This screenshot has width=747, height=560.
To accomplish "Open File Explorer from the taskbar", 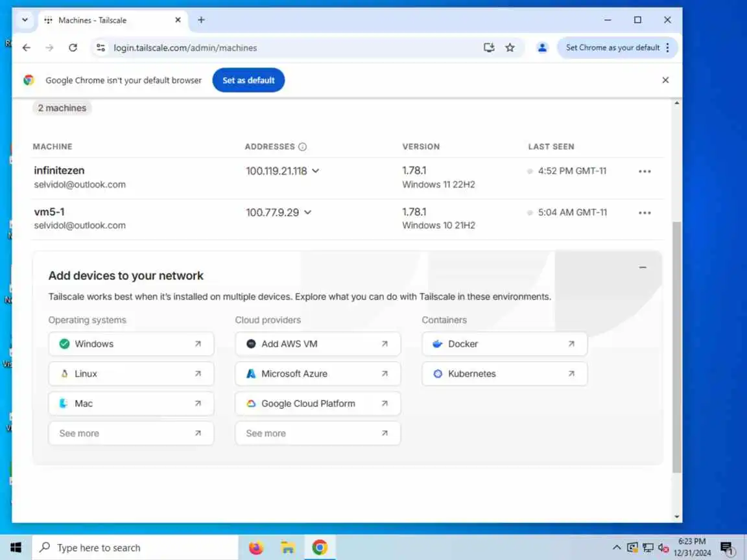I will pos(288,548).
